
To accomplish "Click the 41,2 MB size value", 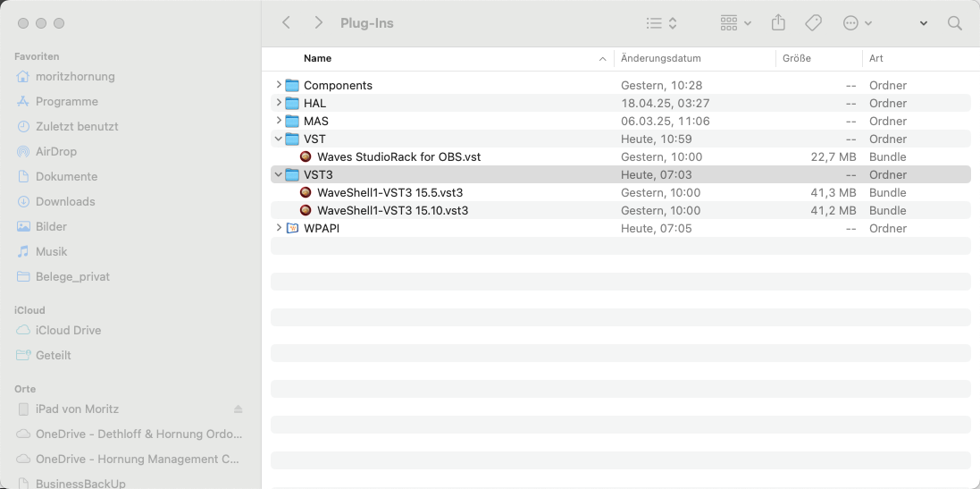I will pyautogui.click(x=833, y=211).
